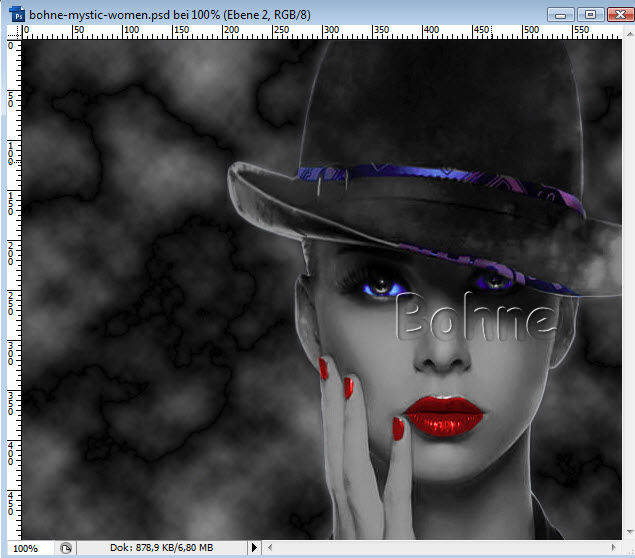Image resolution: width=635 pixels, height=558 pixels.
Task: Click the ruler origin corner box
Action: tap(14, 32)
